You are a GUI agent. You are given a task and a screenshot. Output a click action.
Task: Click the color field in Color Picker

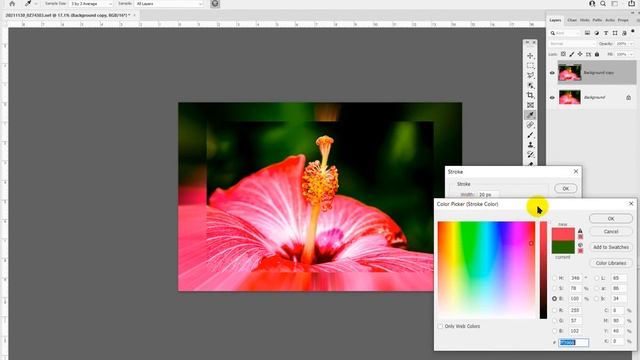coord(486,270)
